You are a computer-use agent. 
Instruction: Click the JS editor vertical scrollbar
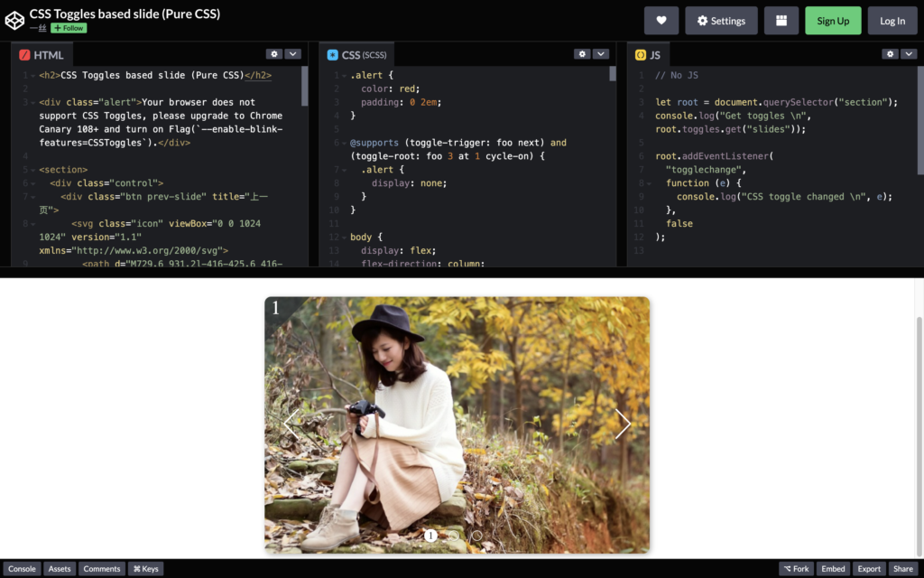tap(920, 120)
